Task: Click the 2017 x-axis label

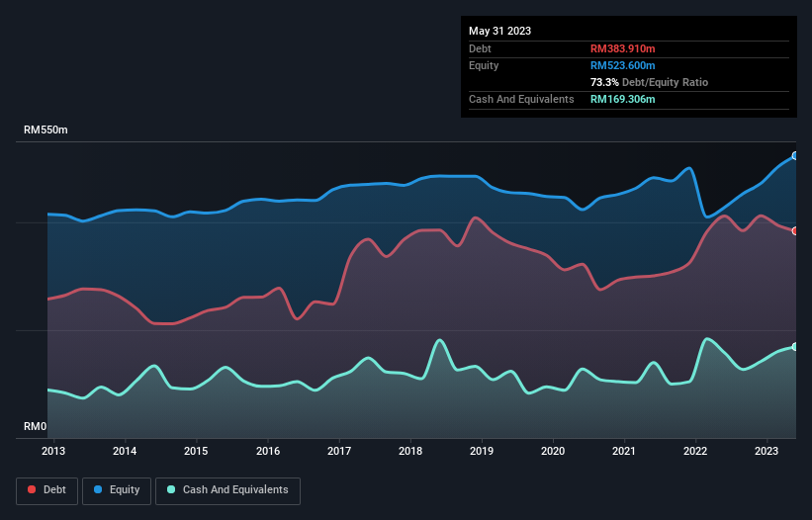Action: (x=339, y=451)
